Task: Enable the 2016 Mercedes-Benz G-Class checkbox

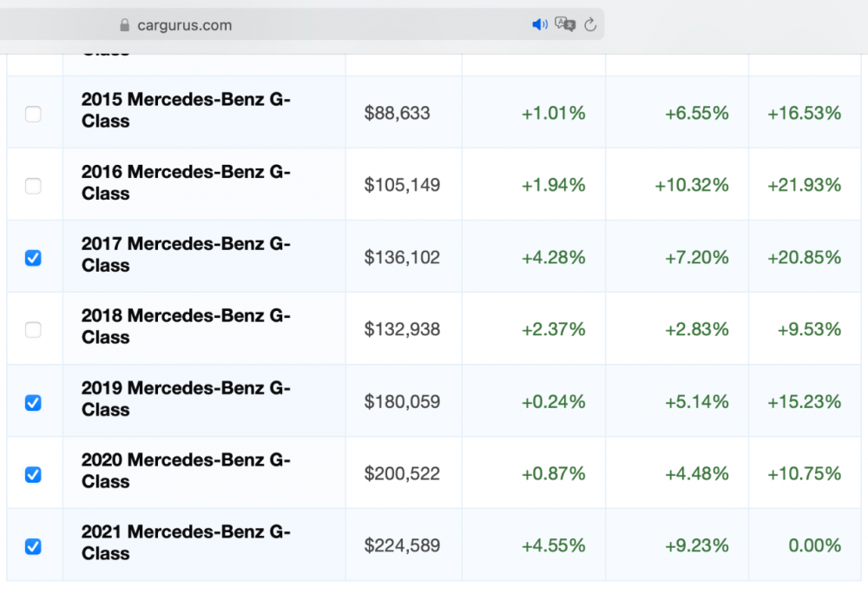Action: (x=33, y=186)
